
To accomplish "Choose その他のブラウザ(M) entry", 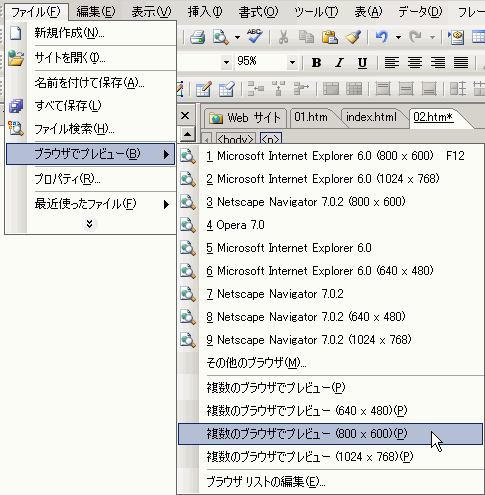I will 331,363.
